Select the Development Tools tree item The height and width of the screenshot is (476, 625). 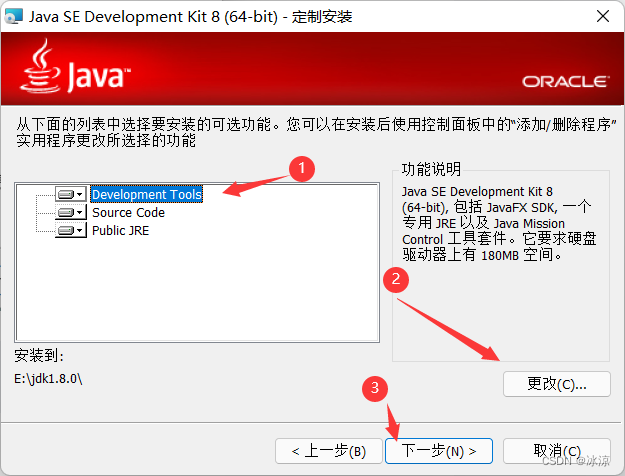coord(147,194)
